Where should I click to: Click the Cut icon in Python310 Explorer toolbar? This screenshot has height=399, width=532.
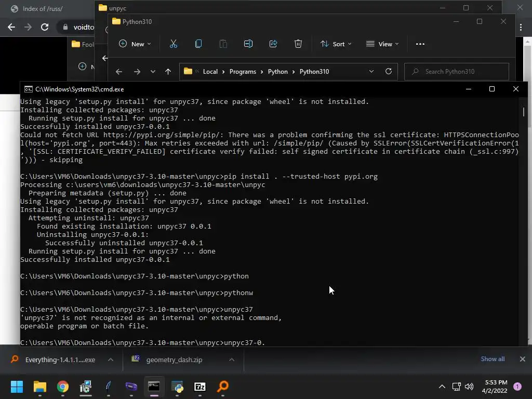pos(174,44)
